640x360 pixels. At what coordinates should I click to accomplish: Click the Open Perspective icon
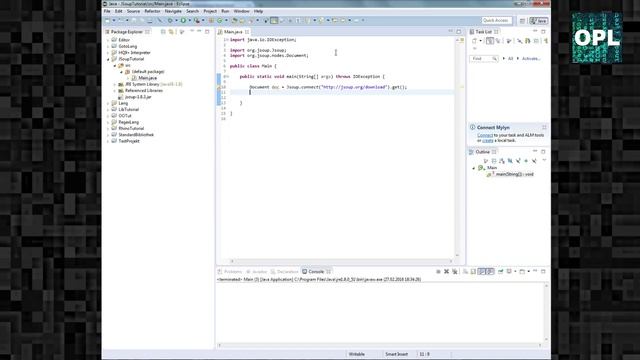(522, 20)
